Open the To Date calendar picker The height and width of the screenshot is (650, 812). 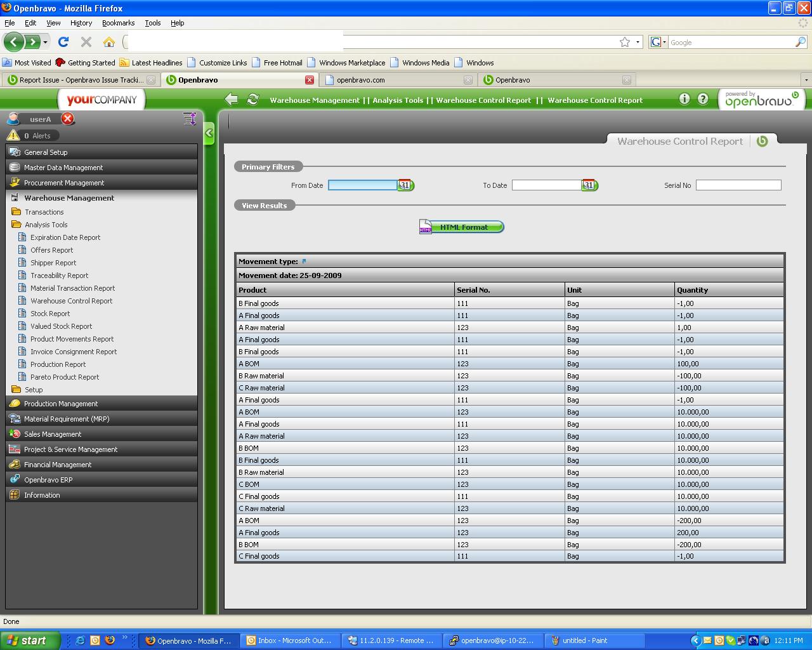pyautogui.click(x=589, y=185)
